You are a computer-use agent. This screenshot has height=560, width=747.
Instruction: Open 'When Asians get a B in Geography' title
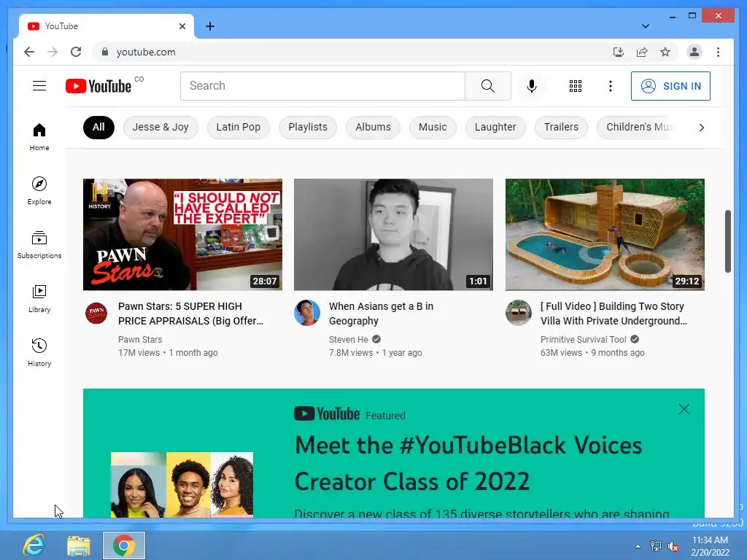tap(381, 314)
